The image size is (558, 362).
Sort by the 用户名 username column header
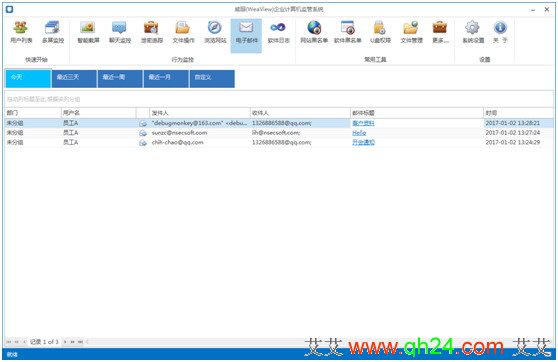coord(98,113)
